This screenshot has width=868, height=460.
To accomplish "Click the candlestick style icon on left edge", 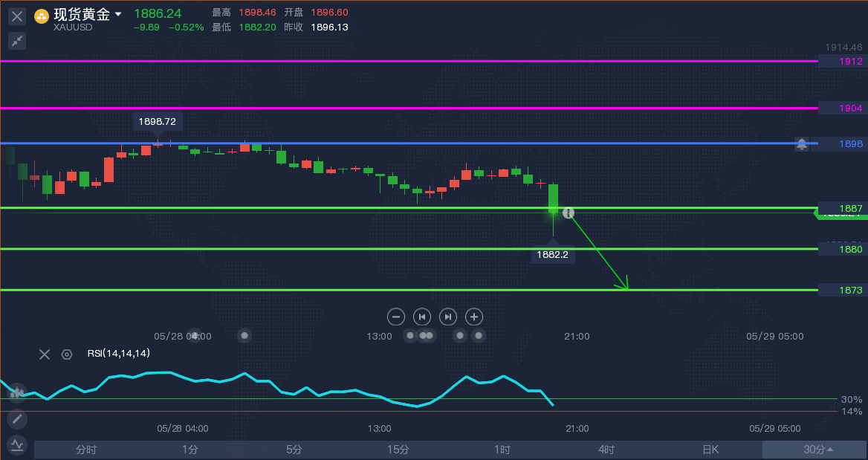I will coord(17,392).
